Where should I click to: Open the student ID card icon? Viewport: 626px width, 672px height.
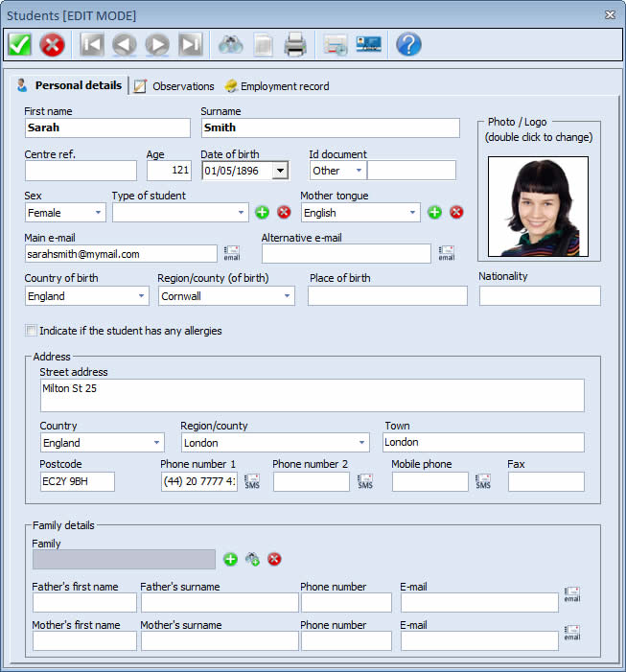(368, 44)
